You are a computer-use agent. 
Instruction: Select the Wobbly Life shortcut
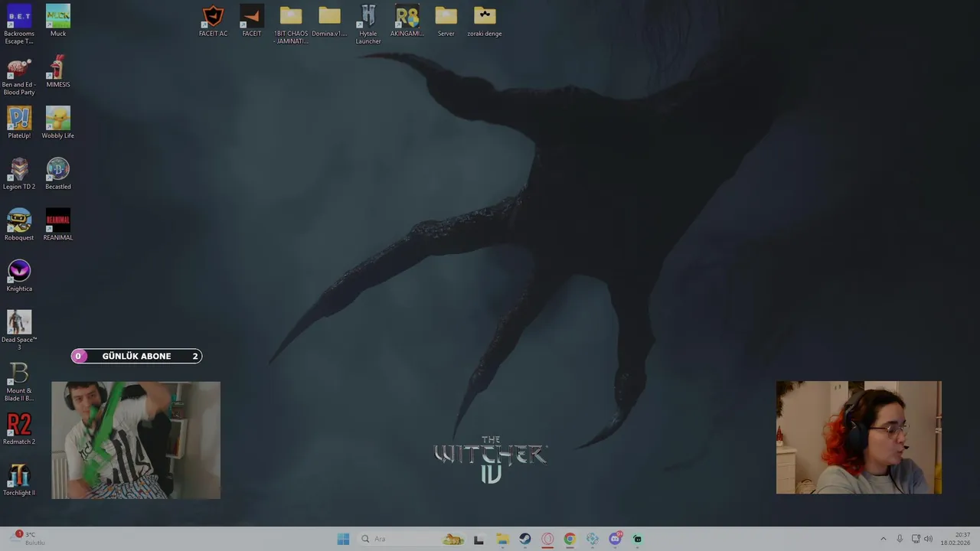[58, 122]
